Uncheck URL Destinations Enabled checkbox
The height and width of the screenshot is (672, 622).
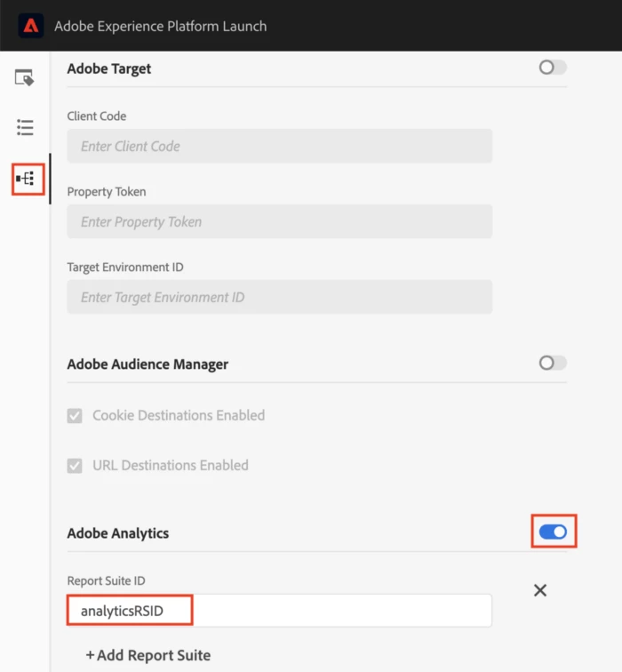point(75,466)
